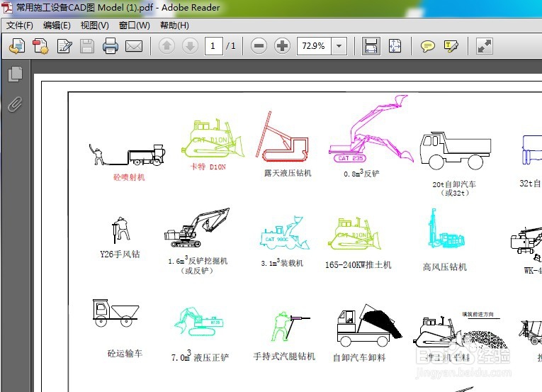The width and height of the screenshot is (542, 392).
Task: Click the cyan high-pressure drill rig drawing
Action: pos(446,229)
